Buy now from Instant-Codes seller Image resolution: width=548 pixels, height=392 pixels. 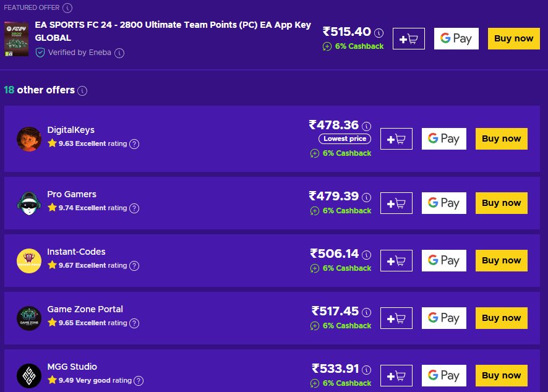click(x=501, y=261)
